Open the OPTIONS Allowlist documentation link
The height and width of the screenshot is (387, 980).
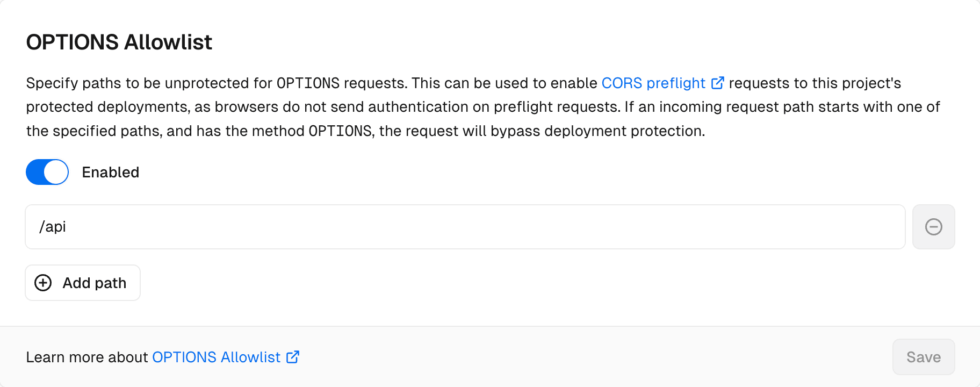click(216, 357)
